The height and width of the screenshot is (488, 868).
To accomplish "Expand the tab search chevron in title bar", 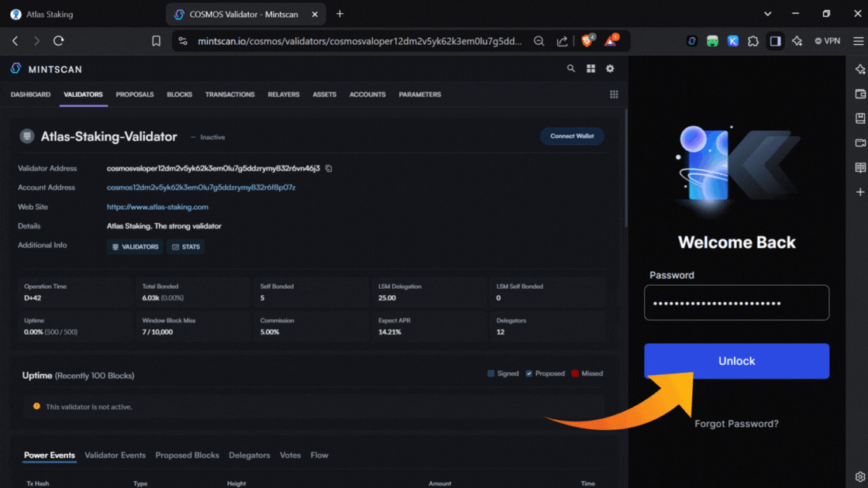I will pyautogui.click(x=768, y=14).
